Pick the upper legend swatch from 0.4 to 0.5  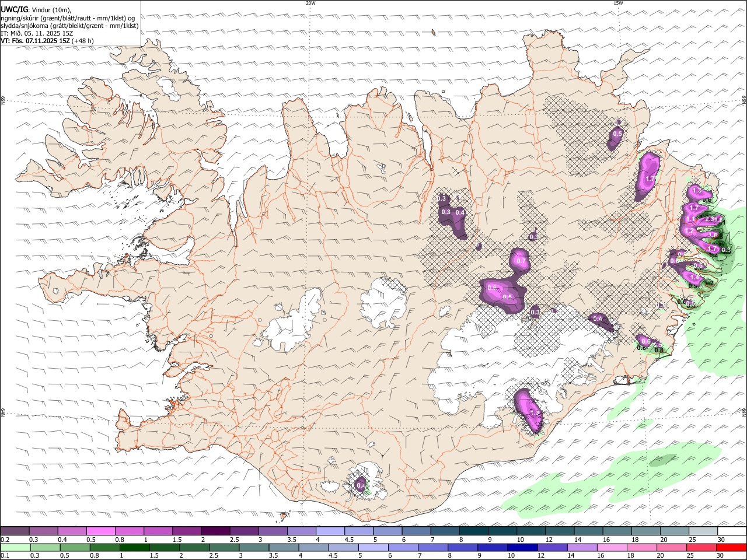pos(72,531)
